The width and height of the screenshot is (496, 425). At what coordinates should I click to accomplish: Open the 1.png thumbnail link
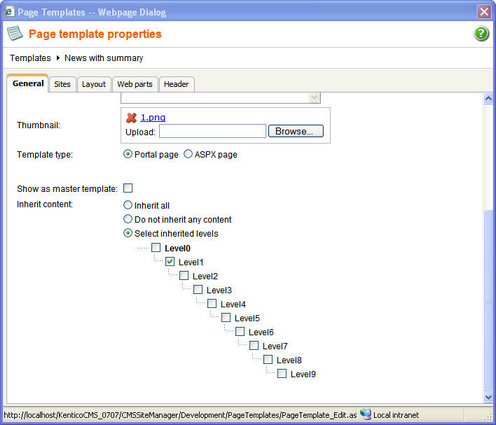[153, 117]
